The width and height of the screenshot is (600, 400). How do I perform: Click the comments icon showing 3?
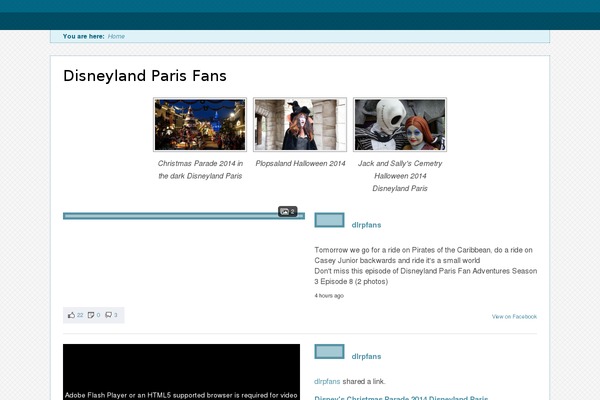pos(109,315)
